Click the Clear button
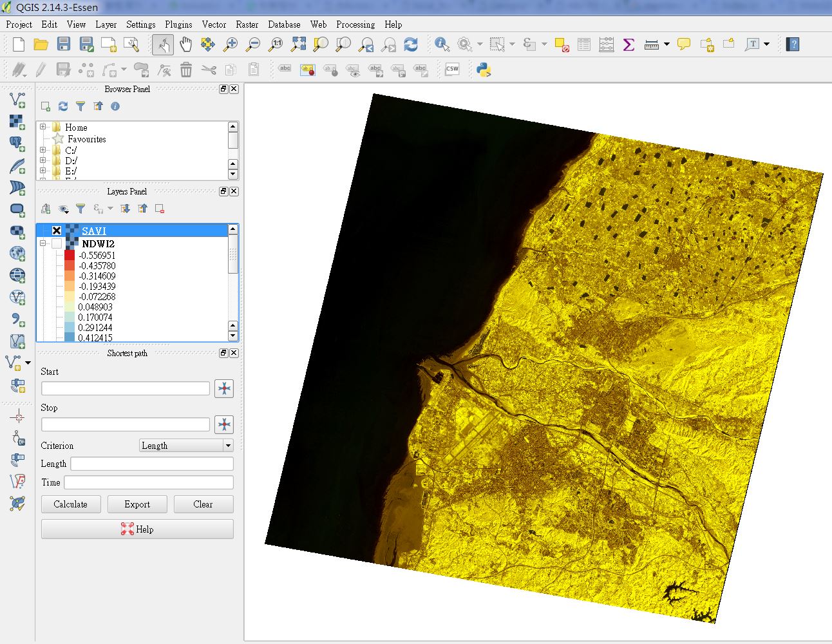The width and height of the screenshot is (832, 644). (x=203, y=504)
